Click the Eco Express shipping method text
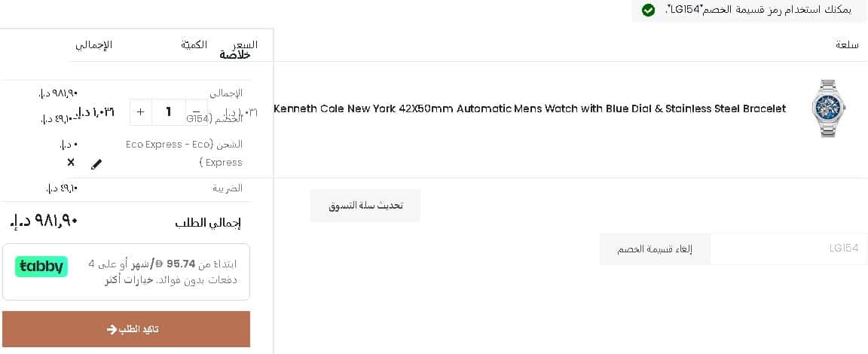 point(184,153)
